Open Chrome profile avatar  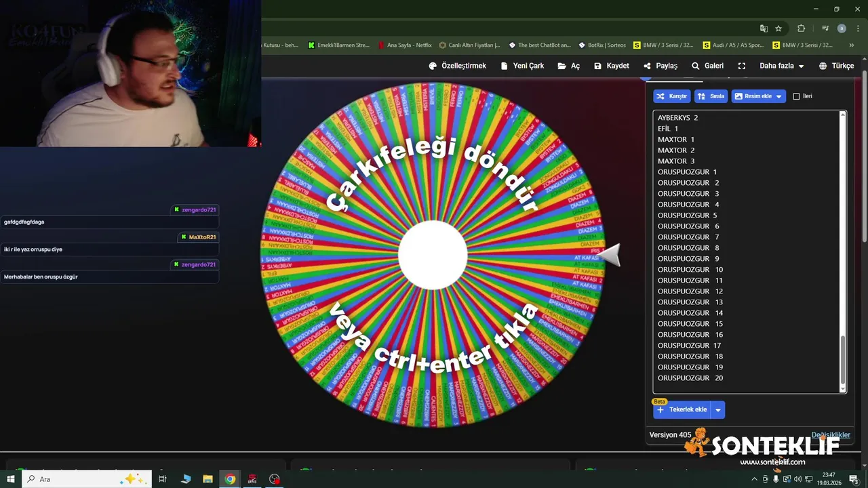point(842,28)
